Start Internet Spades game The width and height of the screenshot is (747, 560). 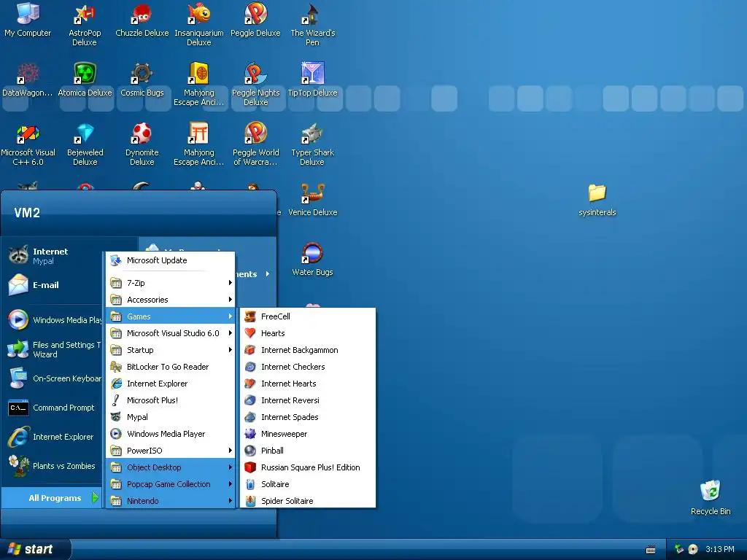coord(308,417)
